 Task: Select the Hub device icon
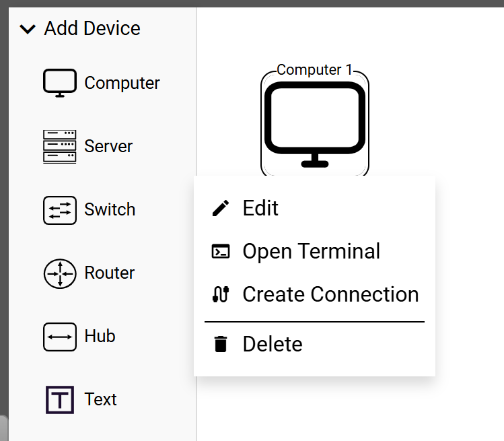click(x=60, y=336)
